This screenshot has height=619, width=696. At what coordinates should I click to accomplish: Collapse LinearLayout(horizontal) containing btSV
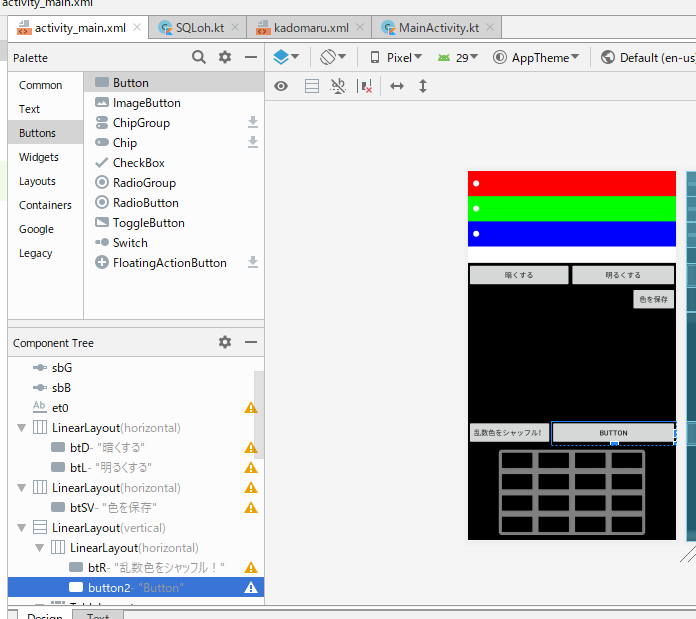pyautogui.click(x=21, y=488)
